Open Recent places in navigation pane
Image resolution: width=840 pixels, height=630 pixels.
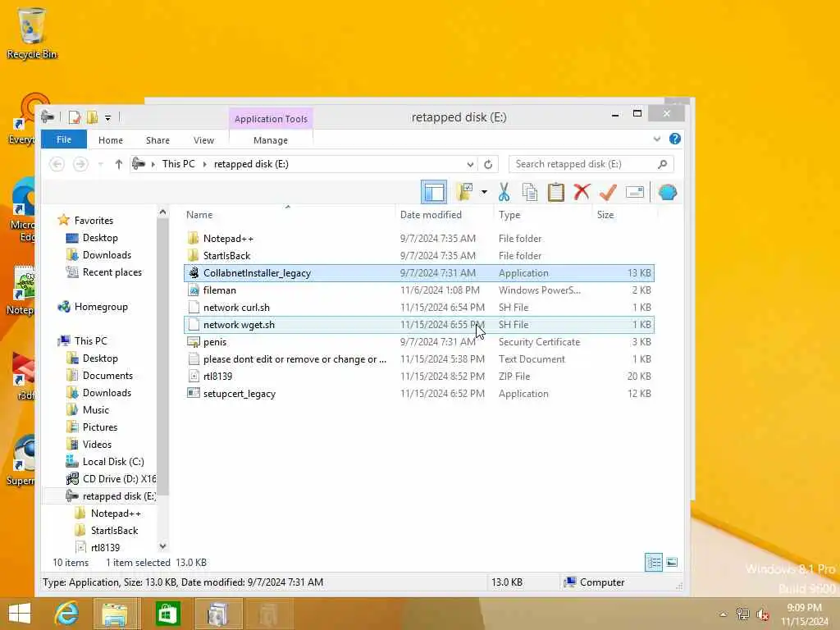click(112, 272)
